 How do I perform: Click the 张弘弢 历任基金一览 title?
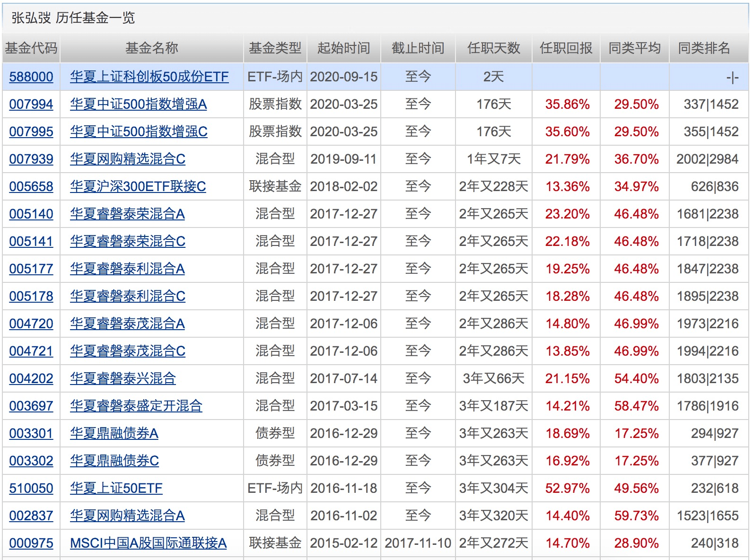pyautogui.click(x=73, y=18)
